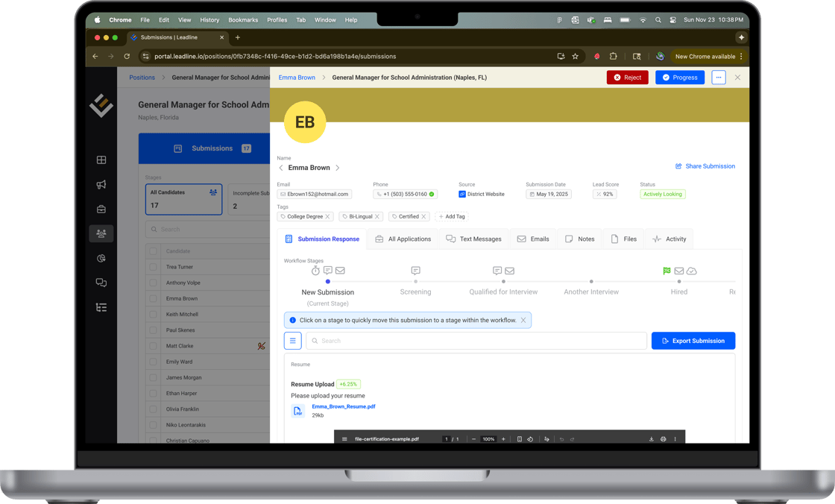Download the PDF in the viewer toolbar
The image size is (835, 504).
click(651, 439)
